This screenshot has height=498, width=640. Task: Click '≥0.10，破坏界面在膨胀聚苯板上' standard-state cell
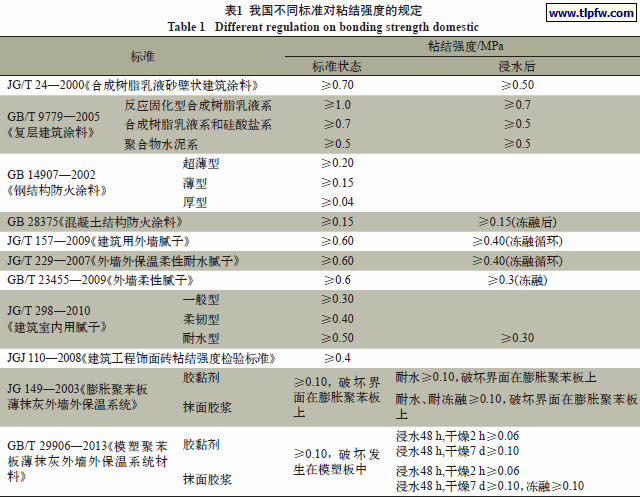pos(337,397)
